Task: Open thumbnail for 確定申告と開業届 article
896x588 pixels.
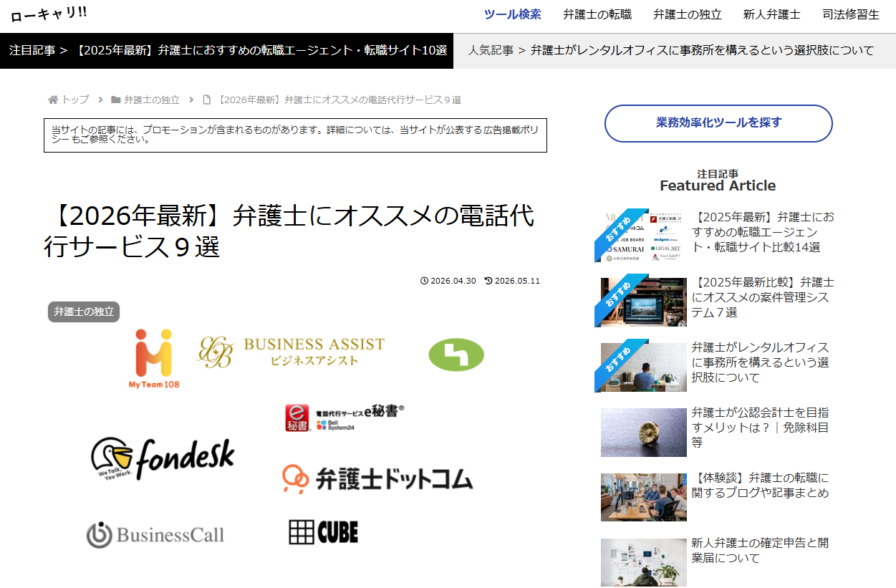Action: coord(643,563)
